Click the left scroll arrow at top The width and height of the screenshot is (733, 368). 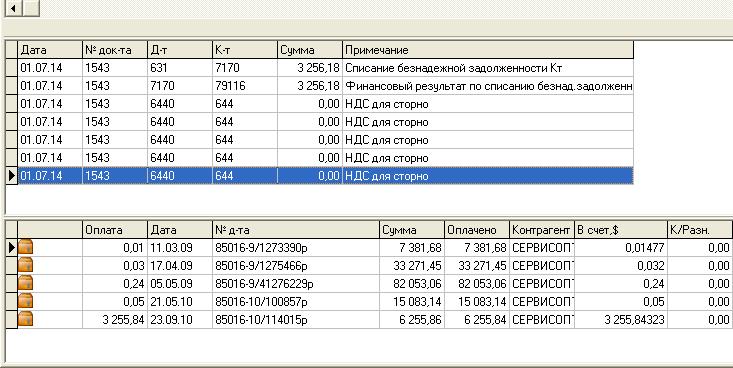click(13, 8)
